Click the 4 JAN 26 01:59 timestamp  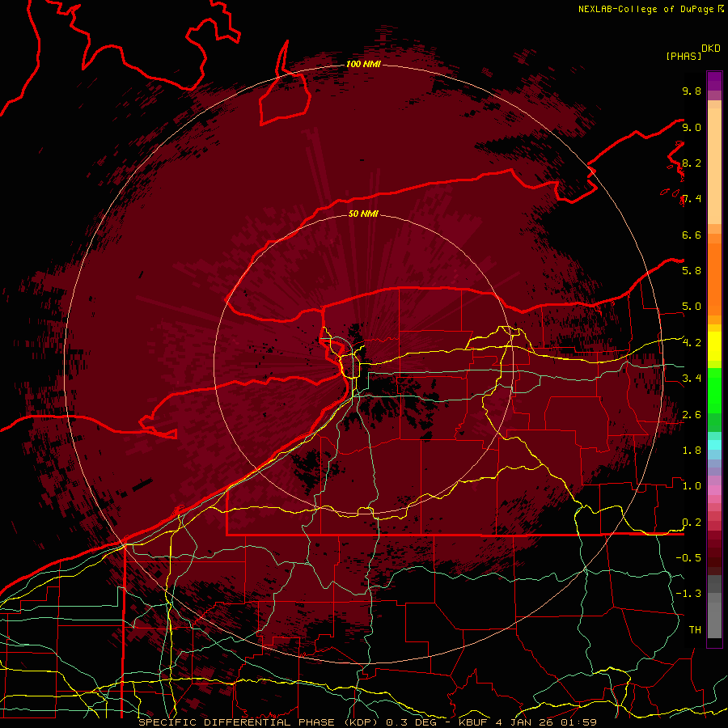pyautogui.click(x=546, y=722)
